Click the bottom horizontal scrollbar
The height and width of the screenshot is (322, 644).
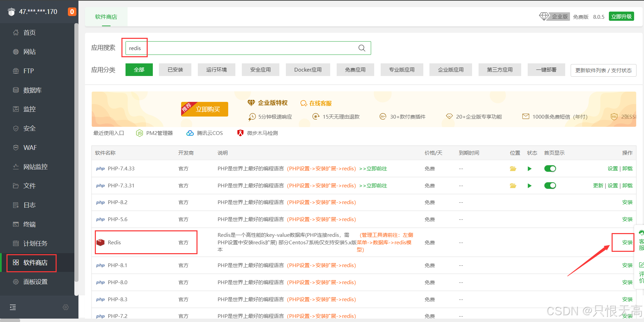point(10,320)
